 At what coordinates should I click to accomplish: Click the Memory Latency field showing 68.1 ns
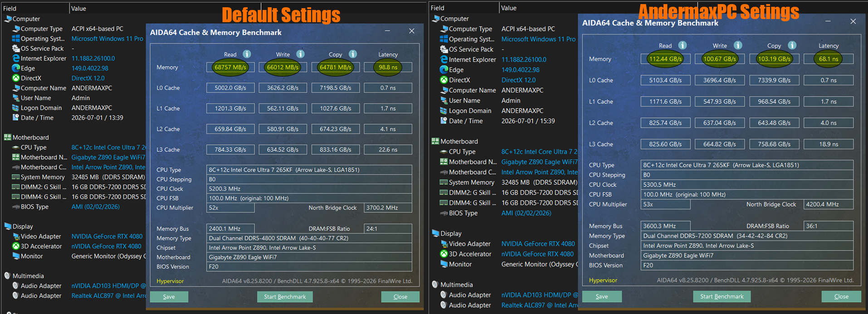(x=829, y=59)
